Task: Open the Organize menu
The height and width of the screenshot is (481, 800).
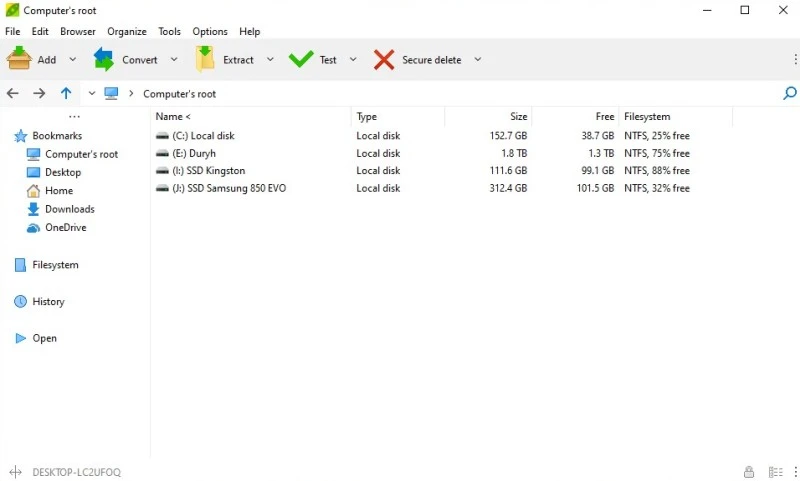Action: pyautogui.click(x=127, y=32)
